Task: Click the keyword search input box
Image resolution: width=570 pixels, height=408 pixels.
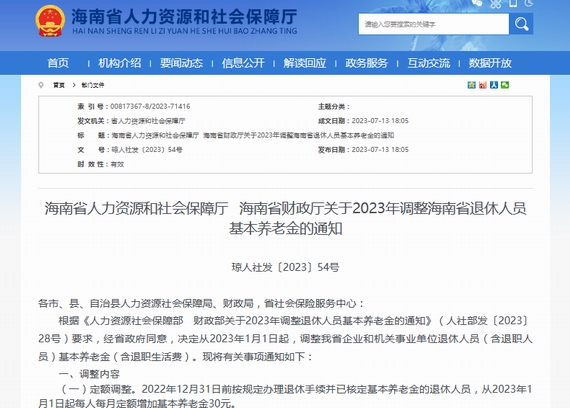Action: [434, 24]
